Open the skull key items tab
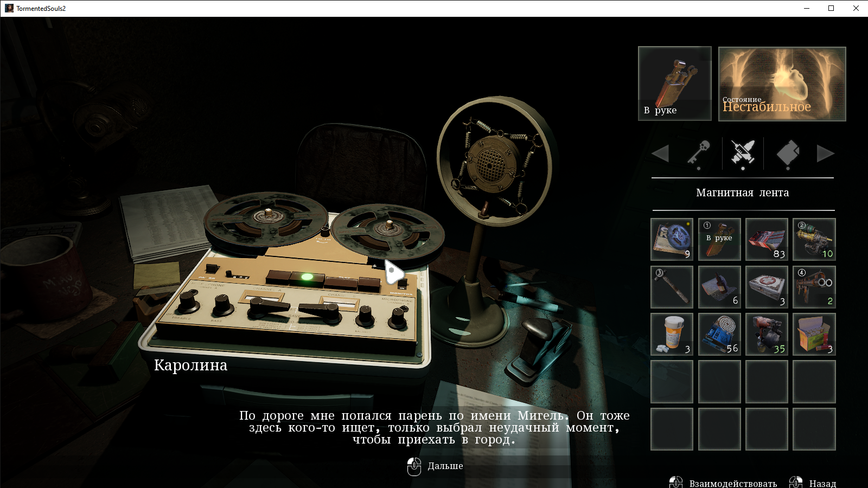Viewport: 868px width, 488px height. pos(699,153)
